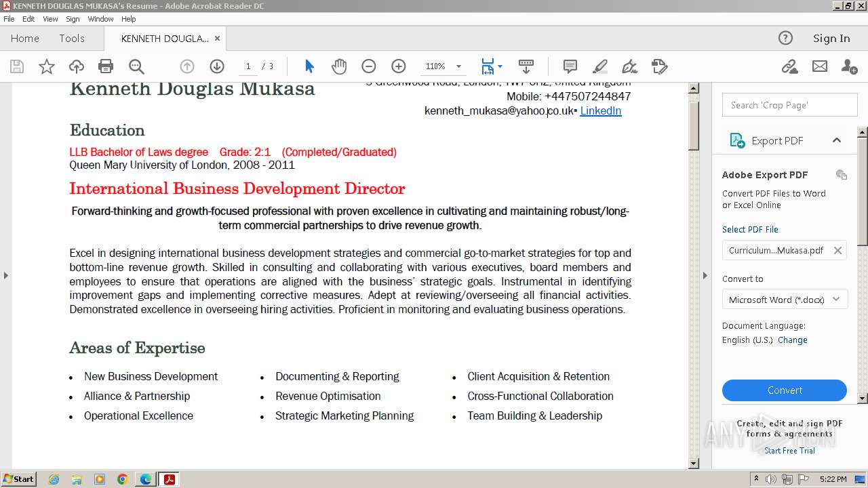Viewport: 868px width, 488px height.
Task: Open the Window menu
Action: click(100, 19)
